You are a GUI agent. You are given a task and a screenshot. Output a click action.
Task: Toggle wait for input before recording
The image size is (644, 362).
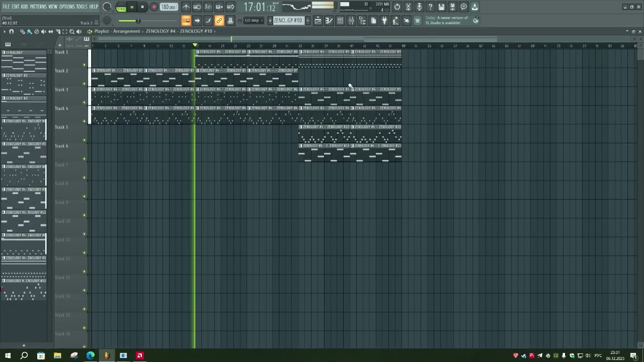[x=197, y=7]
